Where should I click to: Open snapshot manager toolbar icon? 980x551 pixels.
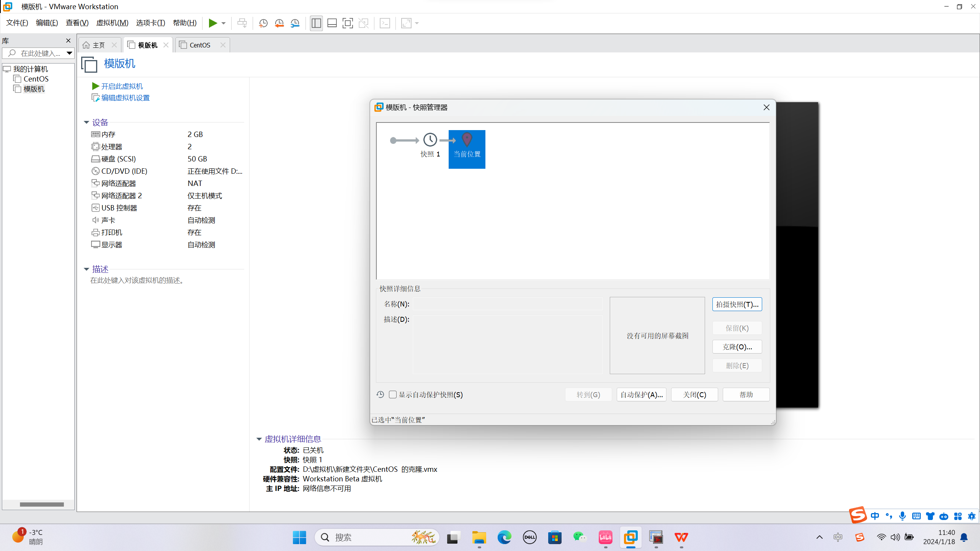(295, 23)
